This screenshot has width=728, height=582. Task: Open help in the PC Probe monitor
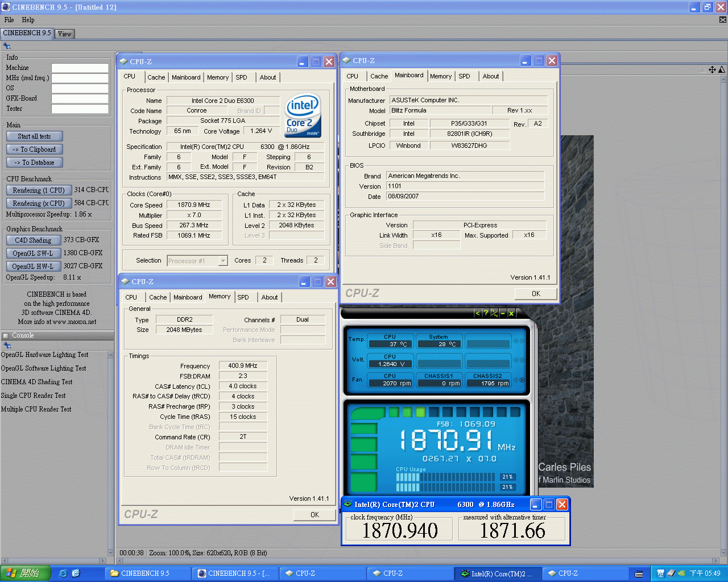[486, 313]
